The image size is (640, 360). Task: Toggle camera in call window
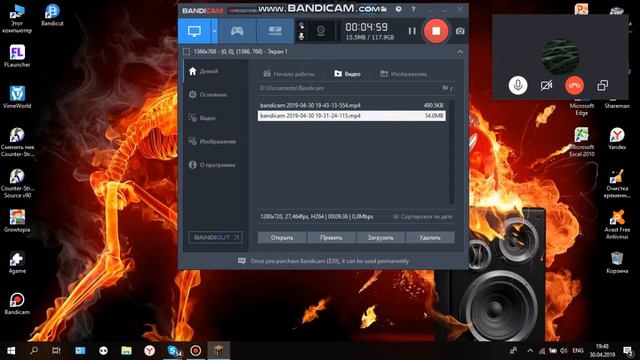coord(546,86)
